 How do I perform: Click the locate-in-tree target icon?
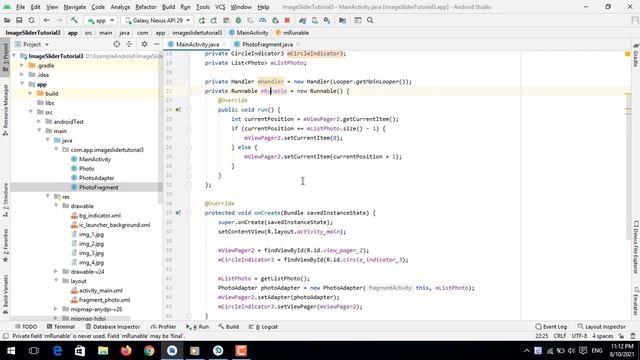click(x=117, y=44)
